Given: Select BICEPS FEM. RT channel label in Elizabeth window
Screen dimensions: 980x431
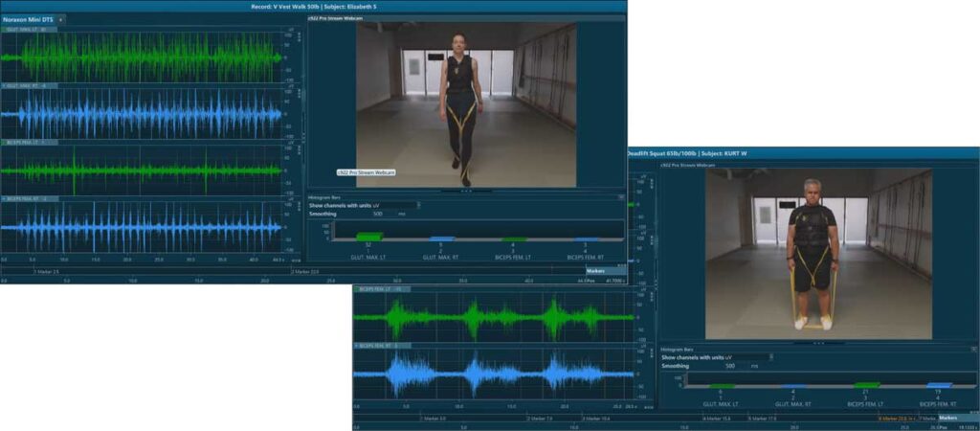Looking at the screenshot, I should 29,198.
